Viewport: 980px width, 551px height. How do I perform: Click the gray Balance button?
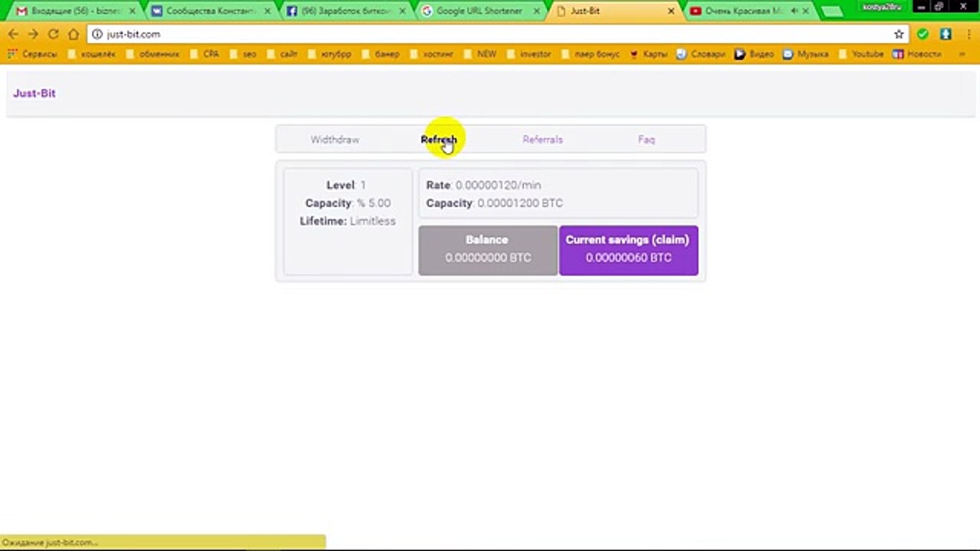(487, 251)
